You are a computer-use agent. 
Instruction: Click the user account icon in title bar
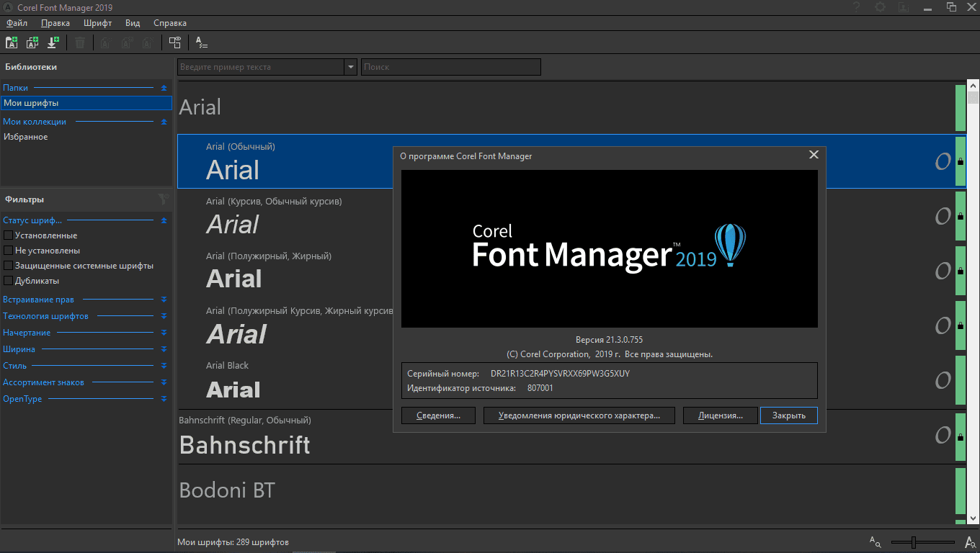click(x=904, y=6)
